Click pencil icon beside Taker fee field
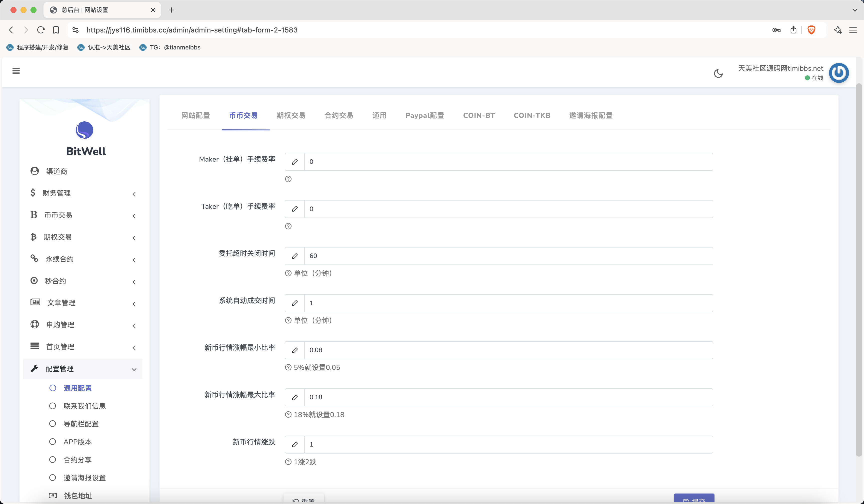Screen dimensions: 864x504 tap(295, 209)
